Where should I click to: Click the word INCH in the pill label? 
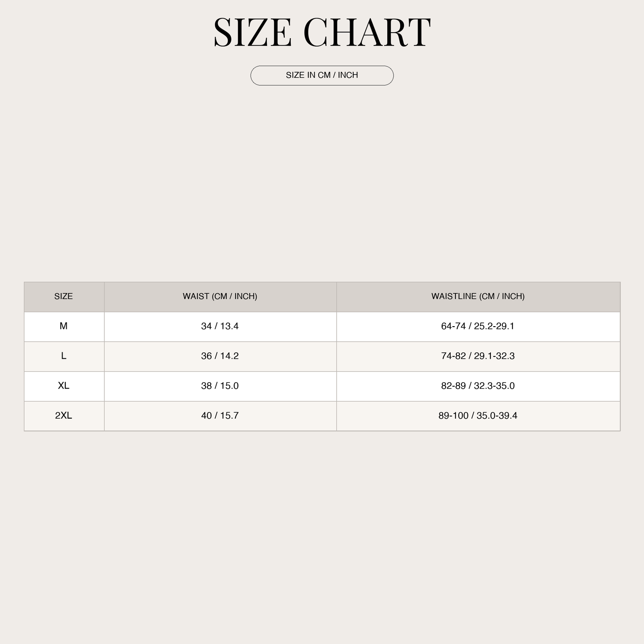[x=348, y=75]
